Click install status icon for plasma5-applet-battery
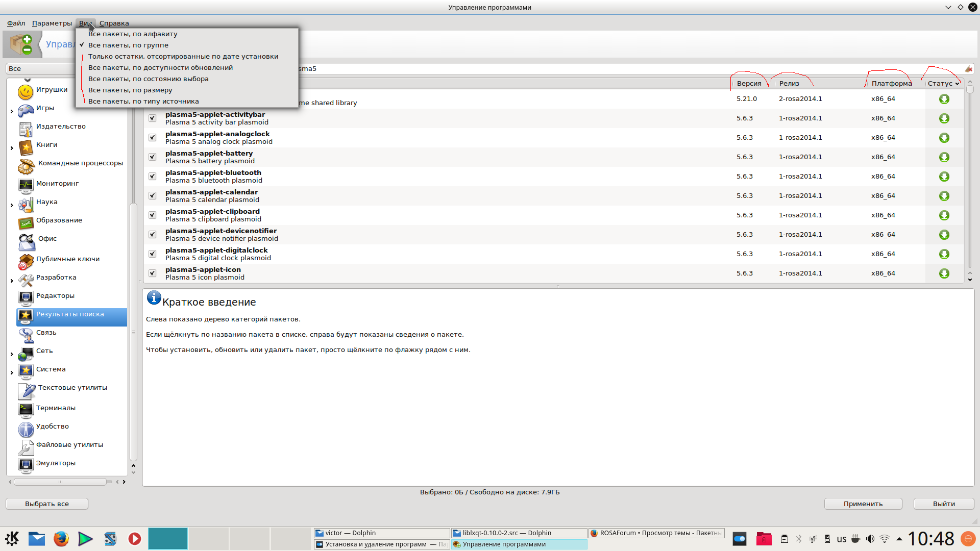The image size is (980, 551). click(944, 157)
